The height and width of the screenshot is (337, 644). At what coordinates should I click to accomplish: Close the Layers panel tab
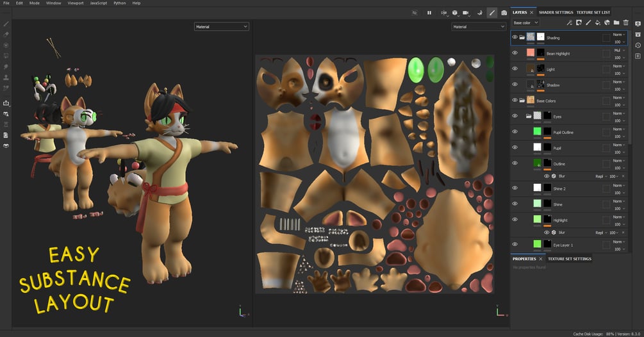click(x=531, y=12)
